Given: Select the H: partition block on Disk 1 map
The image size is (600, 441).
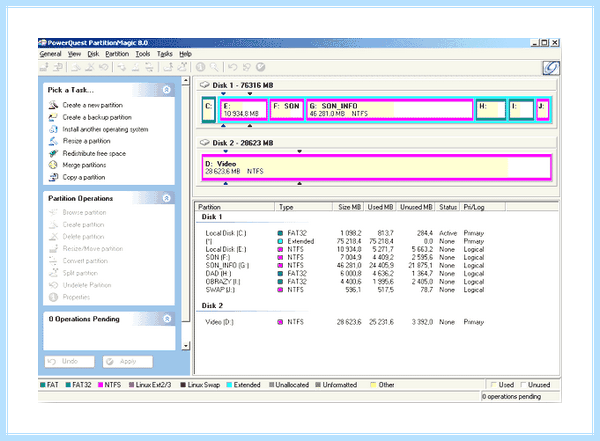Looking at the screenshot, I should [491, 110].
